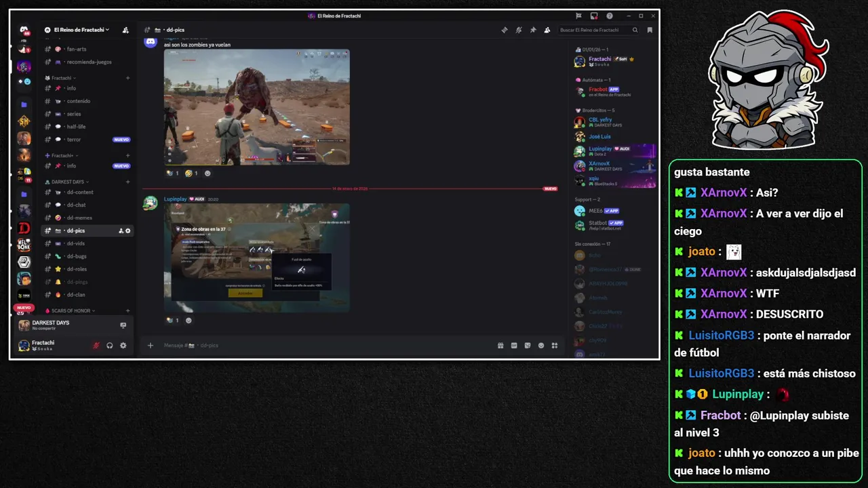Open MEE6 bot in member list

click(615, 211)
